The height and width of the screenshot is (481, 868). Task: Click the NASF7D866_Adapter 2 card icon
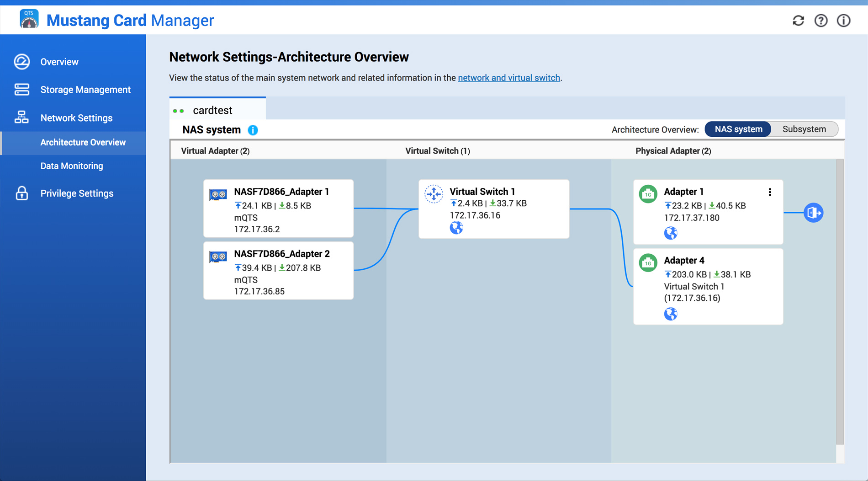[x=218, y=257]
